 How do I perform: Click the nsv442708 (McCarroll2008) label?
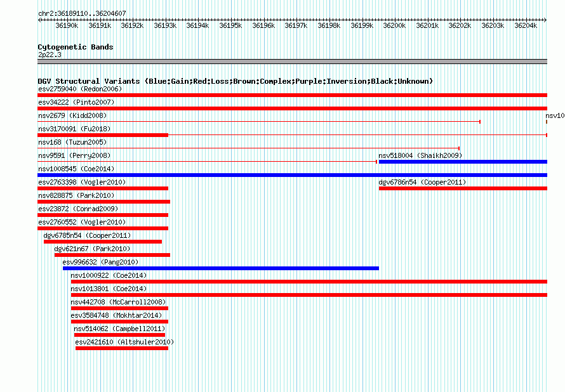click(x=118, y=302)
